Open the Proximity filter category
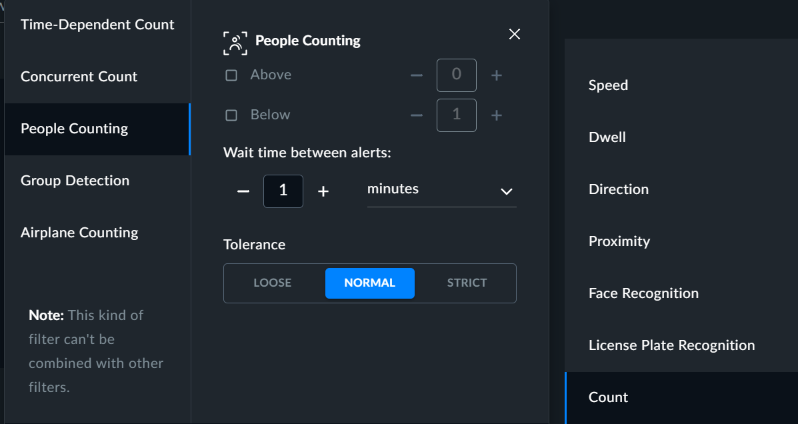The height and width of the screenshot is (424, 798). [x=681, y=241]
